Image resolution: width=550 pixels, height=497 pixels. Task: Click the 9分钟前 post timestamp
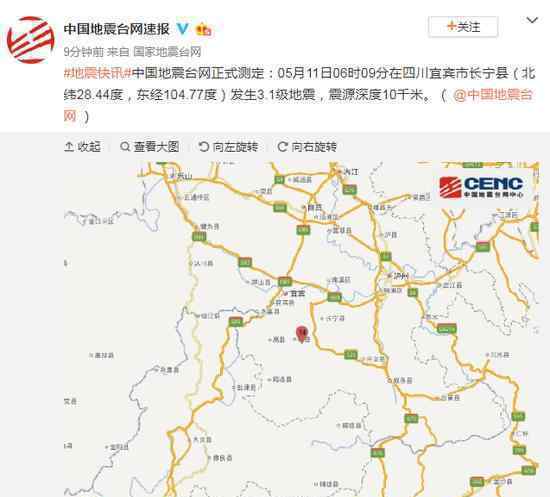point(84,52)
